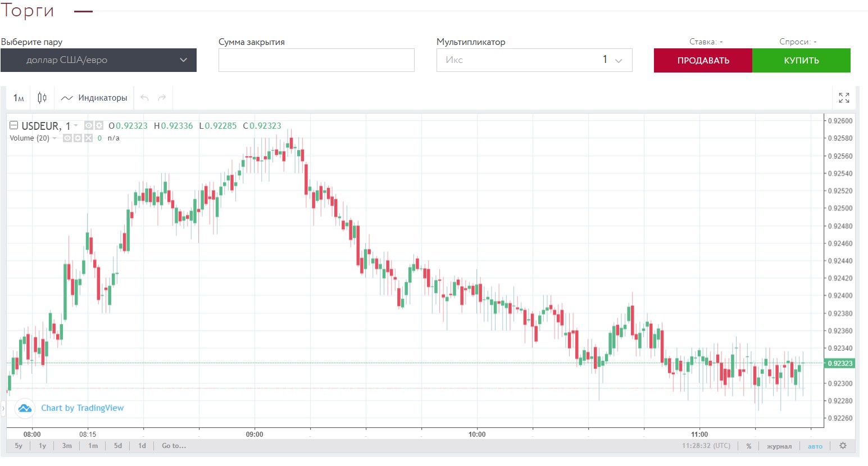The height and width of the screenshot is (466, 868).
Task: Click the undo arrow in chart toolbar
Action: point(144,98)
